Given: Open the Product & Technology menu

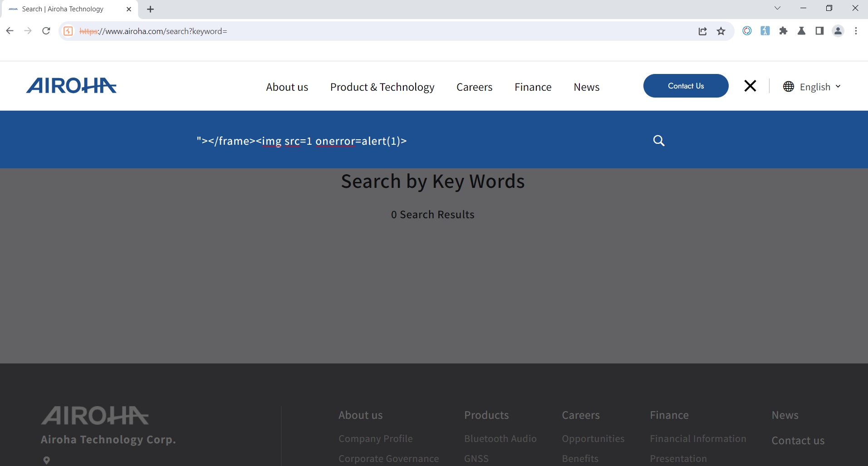Looking at the screenshot, I should [x=383, y=87].
